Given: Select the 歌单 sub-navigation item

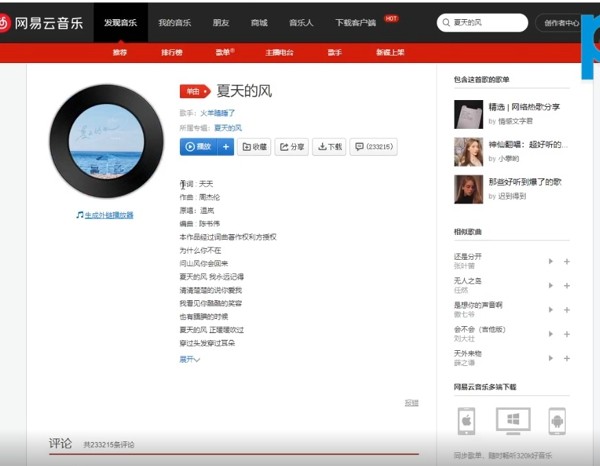Looking at the screenshot, I should click(223, 52).
